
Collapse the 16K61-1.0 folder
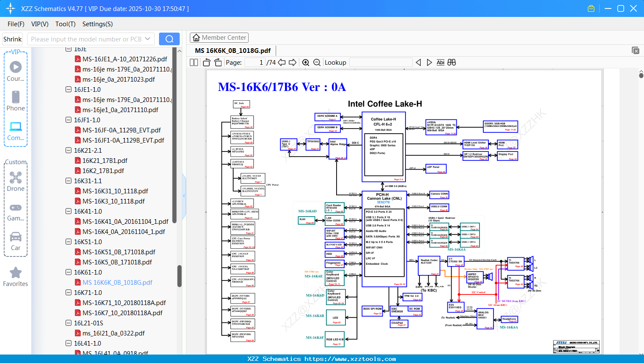[69, 272]
